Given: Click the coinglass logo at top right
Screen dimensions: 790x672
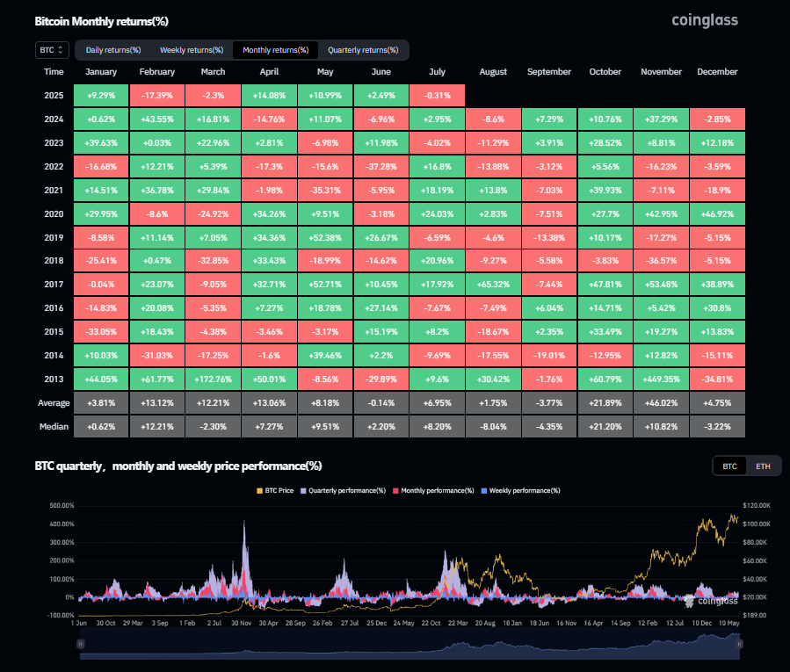Looking at the screenshot, I should pyautogui.click(x=705, y=20).
